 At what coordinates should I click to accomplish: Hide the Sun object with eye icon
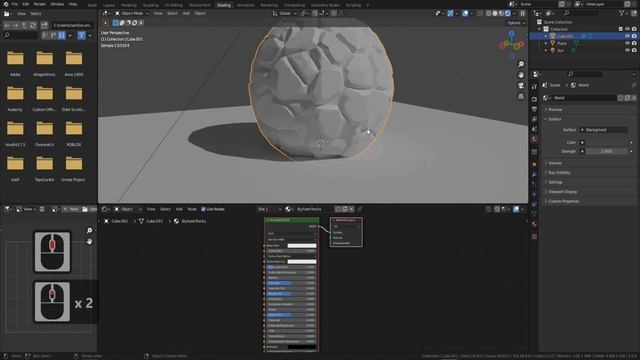click(x=627, y=51)
